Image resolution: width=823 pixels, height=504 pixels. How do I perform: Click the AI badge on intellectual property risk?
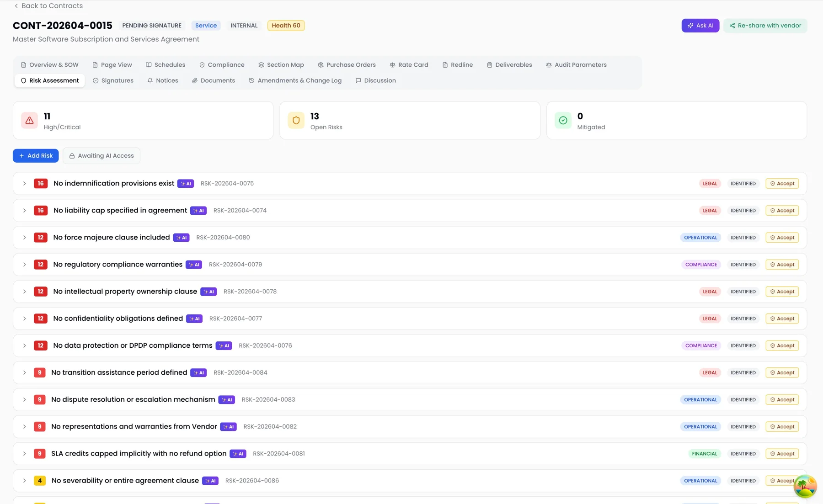(x=208, y=292)
